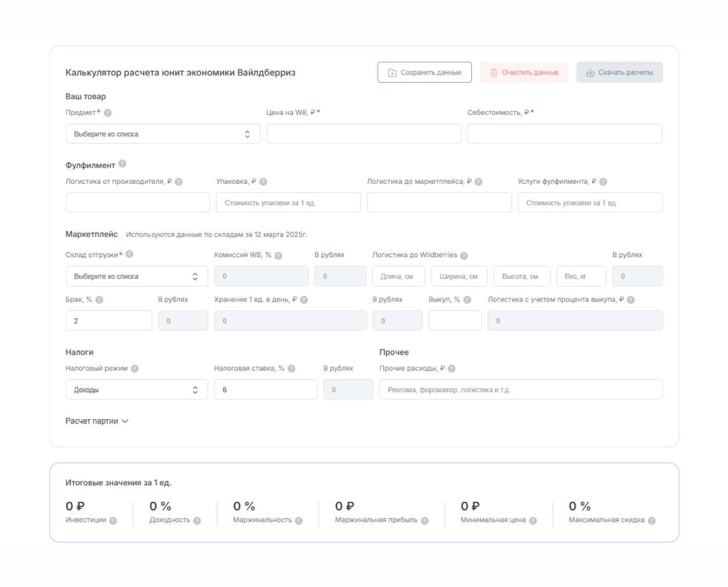Click the disabled Комиссия WB, % field
728x587 pixels.
(x=261, y=277)
